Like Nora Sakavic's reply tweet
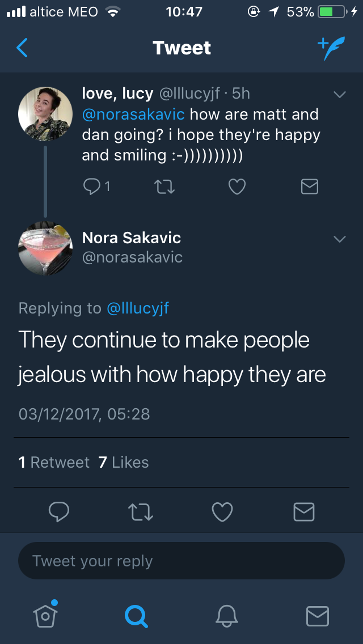The height and width of the screenshot is (644, 363). coord(222,511)
